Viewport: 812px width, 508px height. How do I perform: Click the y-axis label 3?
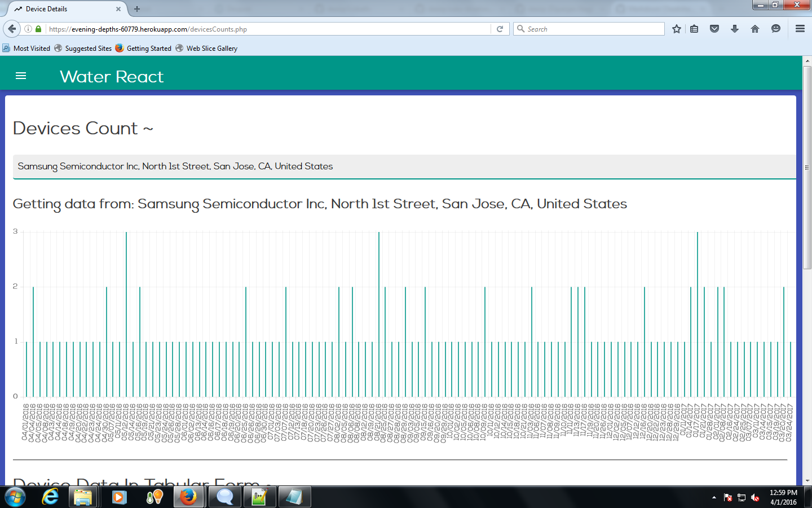click(x=15, y=231)
